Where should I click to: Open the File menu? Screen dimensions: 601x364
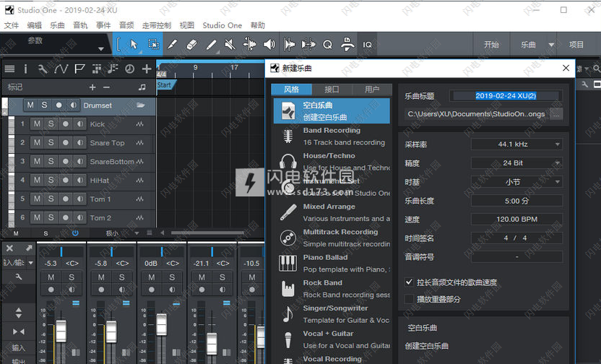coord(11,25)
